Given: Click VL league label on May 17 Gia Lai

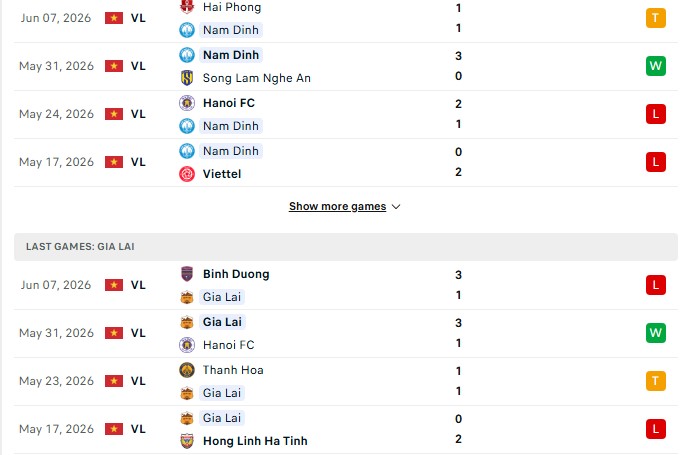Looking at the screenshot, I should [x=138, y=429].
